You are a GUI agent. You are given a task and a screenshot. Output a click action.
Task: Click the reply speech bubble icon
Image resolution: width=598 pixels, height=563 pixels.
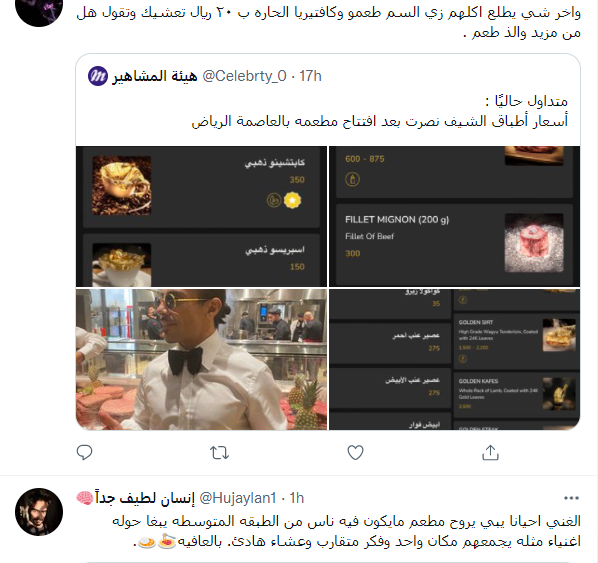(x=84, y=452)
